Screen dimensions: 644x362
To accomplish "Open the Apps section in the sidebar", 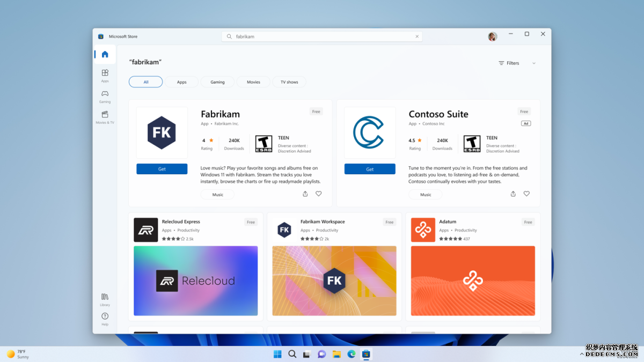I will (x=105, y=75).
